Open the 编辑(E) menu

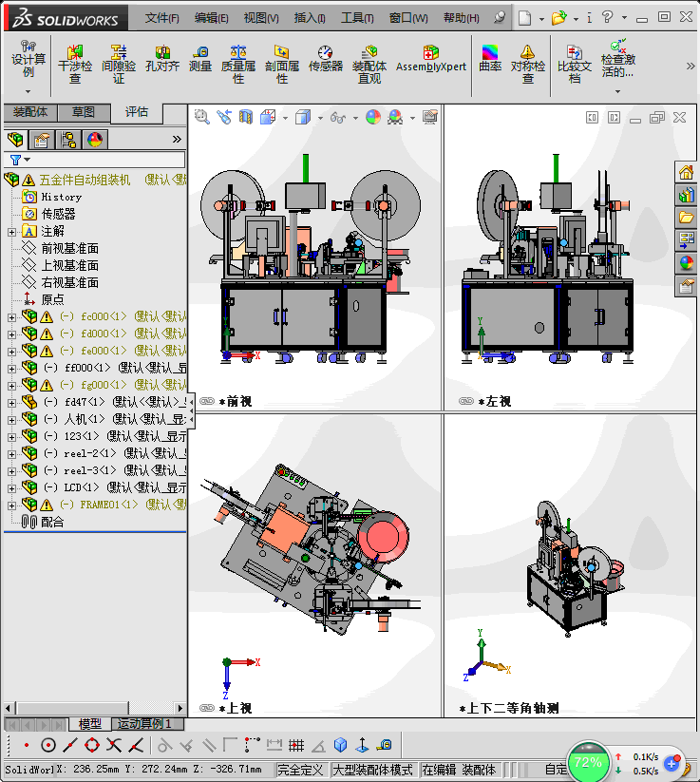(212, 18)
